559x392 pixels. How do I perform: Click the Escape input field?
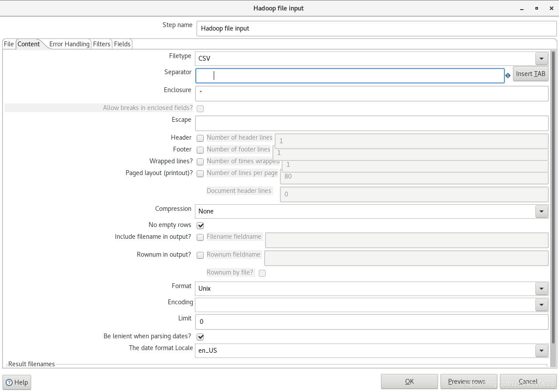point(372,123)
